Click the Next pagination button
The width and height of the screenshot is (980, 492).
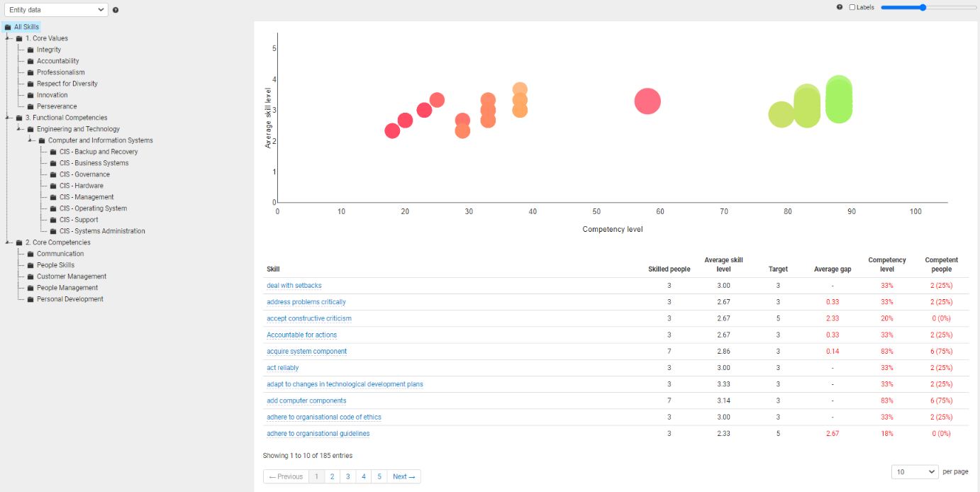tap(403, 476)
